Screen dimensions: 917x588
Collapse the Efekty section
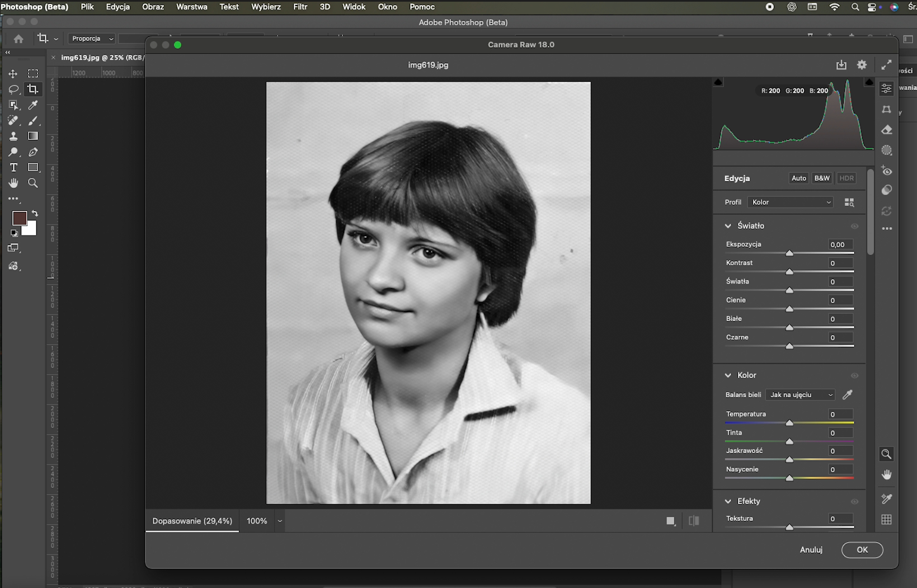(728, 501)
